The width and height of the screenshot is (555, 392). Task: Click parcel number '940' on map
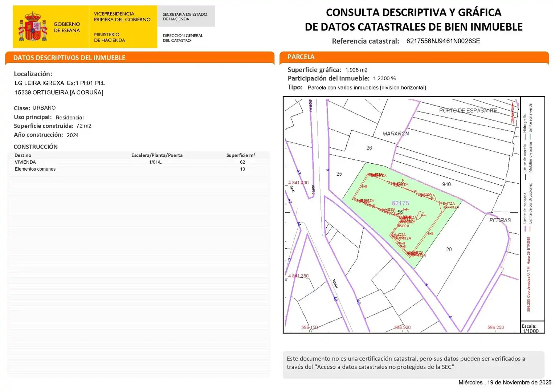click(x=446, y=184)
